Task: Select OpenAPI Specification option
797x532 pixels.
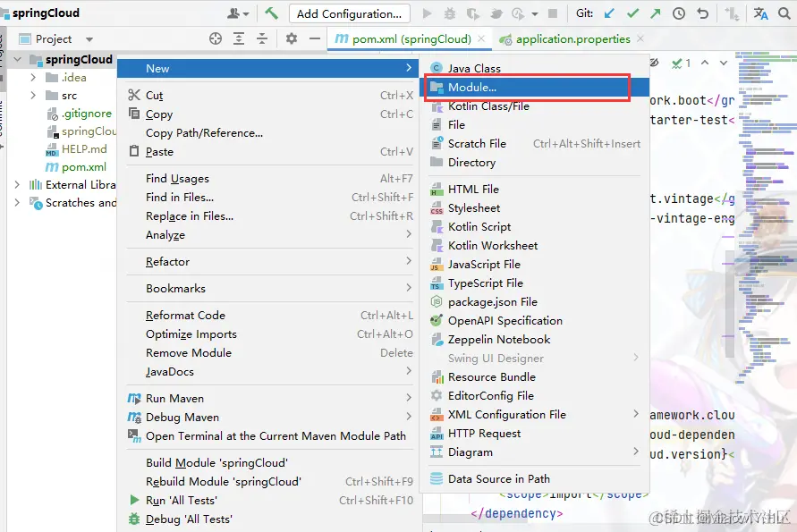Action: (x=534, y=321)
